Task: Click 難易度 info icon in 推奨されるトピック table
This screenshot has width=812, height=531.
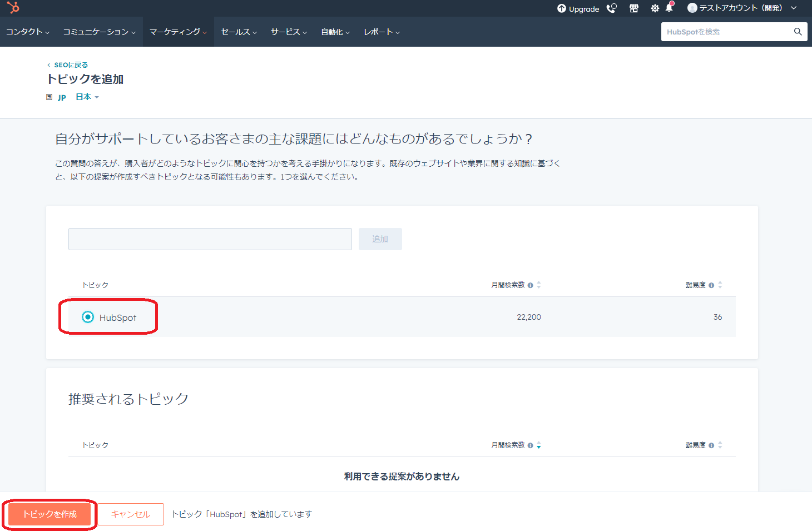Action: point(711,445)
